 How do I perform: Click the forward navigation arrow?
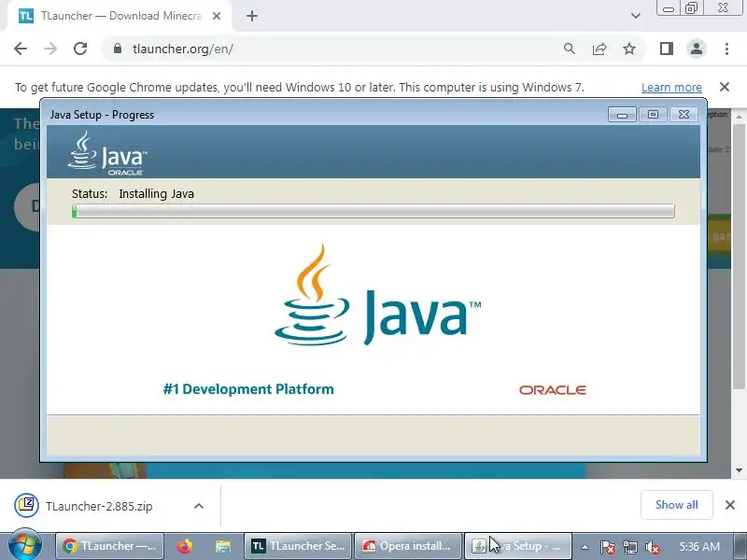pyautogui.click(x=50, y=49)
